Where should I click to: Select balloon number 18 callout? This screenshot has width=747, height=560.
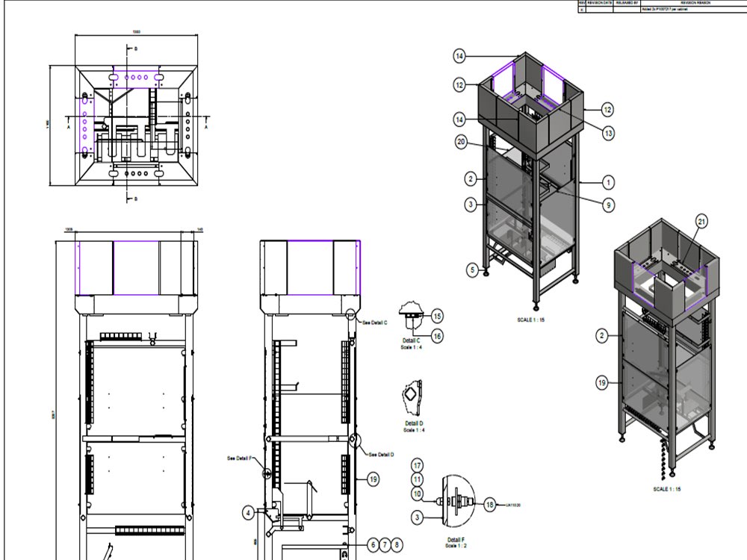(490, 505)
